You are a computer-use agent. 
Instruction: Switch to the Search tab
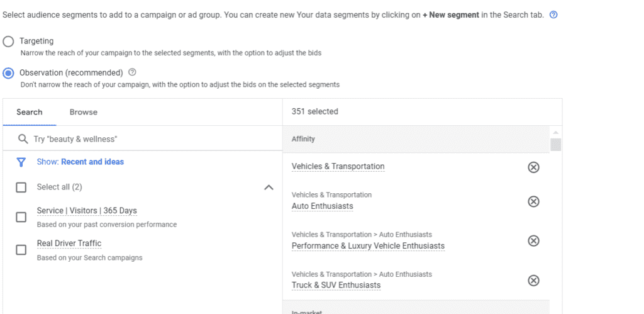coord(30,112)
